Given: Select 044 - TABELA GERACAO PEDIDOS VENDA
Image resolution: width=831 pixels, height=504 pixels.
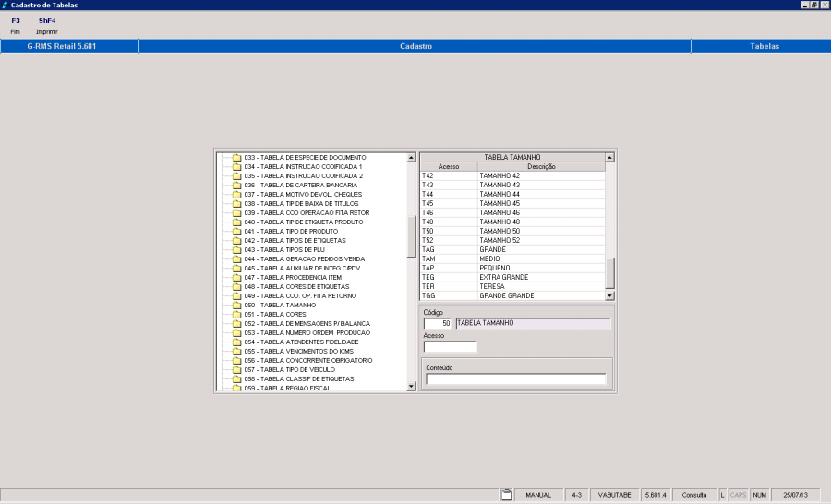Looking at the screenshot, I should coord(304,258).
